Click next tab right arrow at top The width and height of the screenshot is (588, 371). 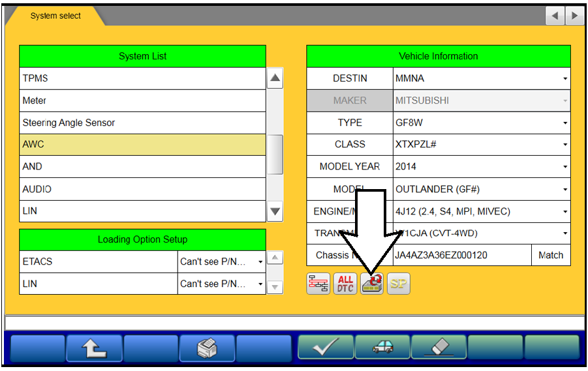click(574, 16)
